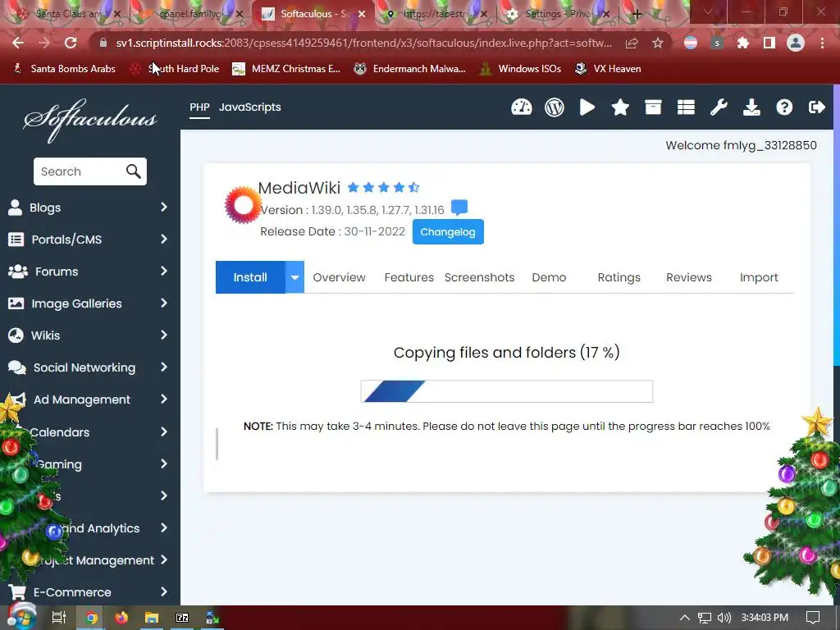Open the notification center icon
The width and height of the screenshot is (840, 630).
813,618
